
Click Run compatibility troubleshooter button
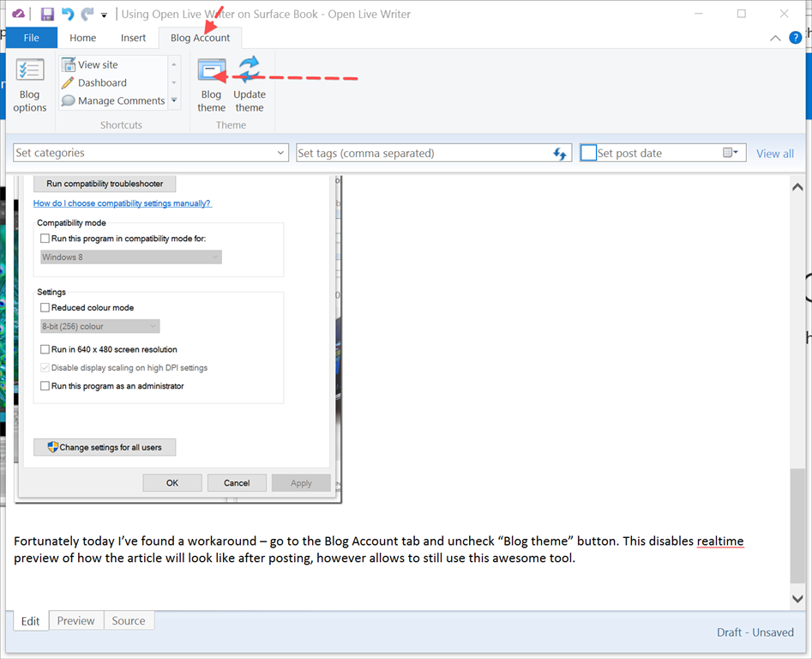click(105, 184)
